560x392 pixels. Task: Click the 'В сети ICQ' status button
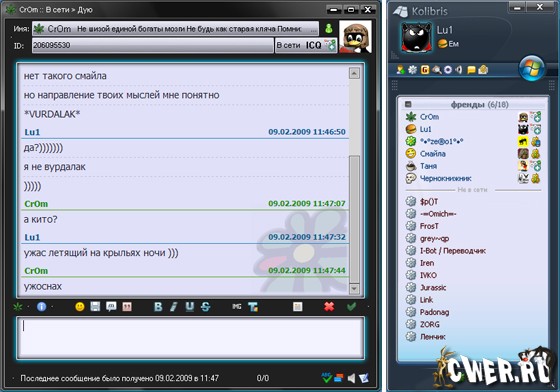click(x=306, y=45)
